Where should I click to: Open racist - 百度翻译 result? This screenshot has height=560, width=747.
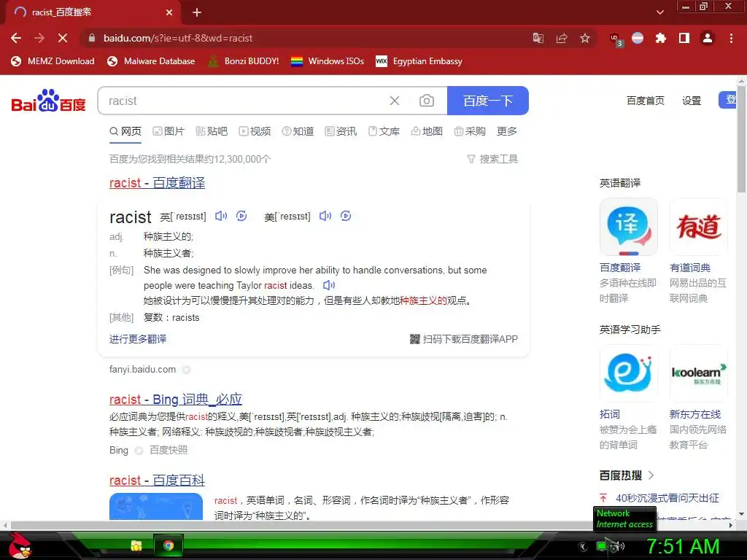click(x=158, y=183)
